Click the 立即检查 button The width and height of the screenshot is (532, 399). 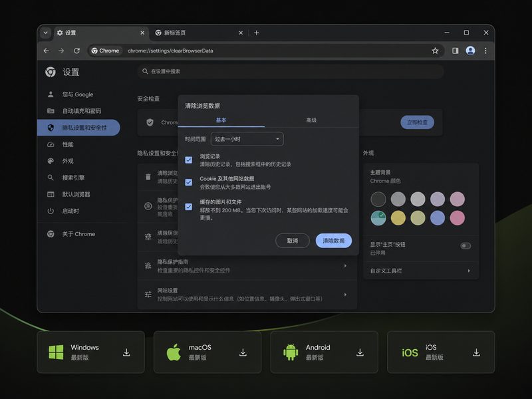pyautogui.click(x=417, y=122)
